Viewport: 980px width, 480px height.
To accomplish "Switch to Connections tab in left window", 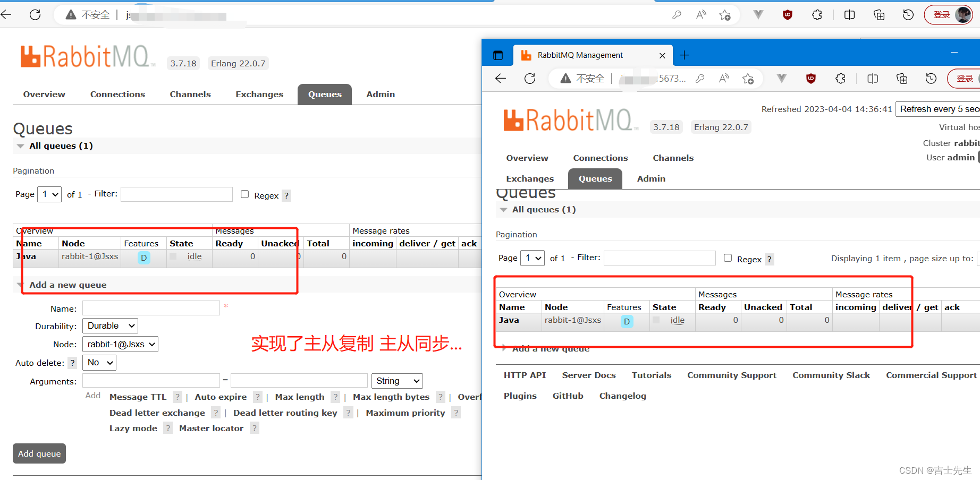I will [x=117, y=94].
